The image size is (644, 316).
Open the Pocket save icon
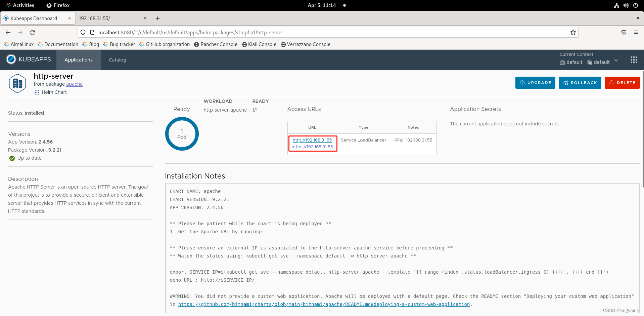(624, 33)
